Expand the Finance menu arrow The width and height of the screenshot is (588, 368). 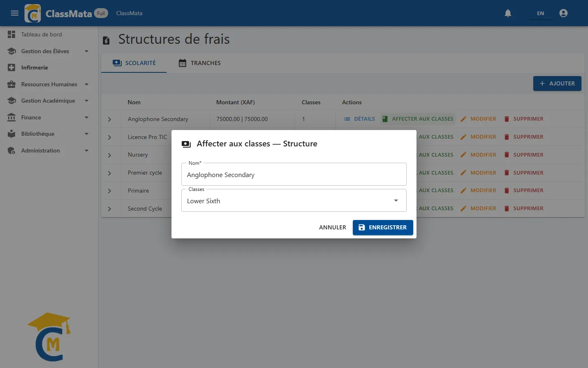(87, 117)
